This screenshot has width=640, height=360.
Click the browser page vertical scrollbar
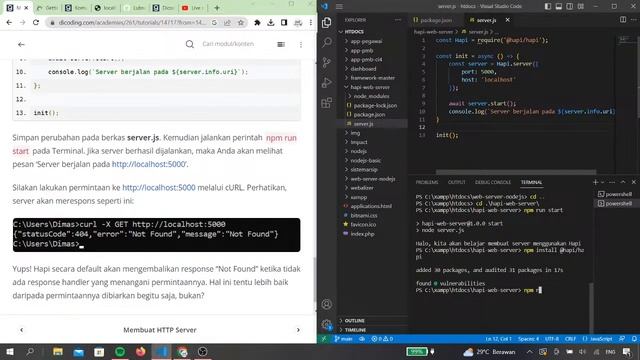tap(314, 280)
